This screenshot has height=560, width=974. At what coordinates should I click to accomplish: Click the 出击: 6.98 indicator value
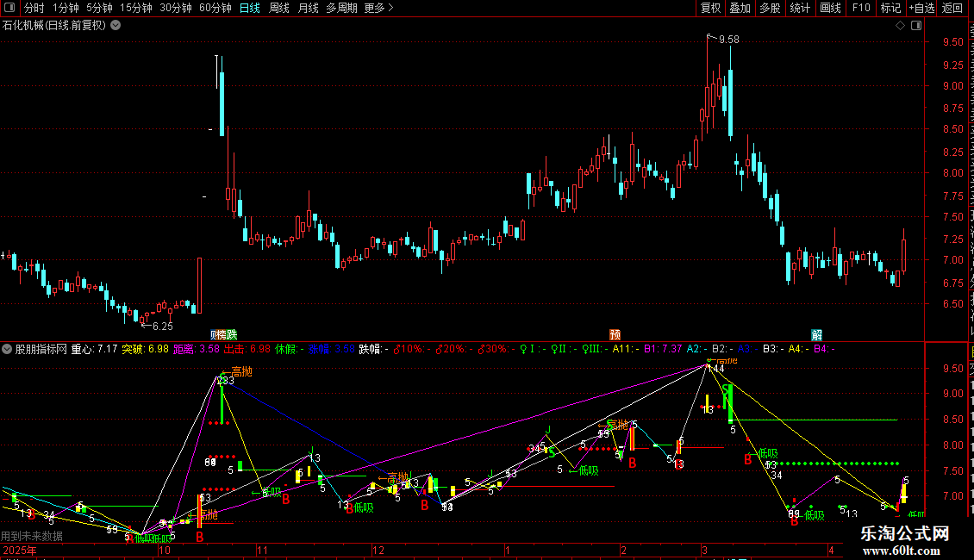[247, 349]
